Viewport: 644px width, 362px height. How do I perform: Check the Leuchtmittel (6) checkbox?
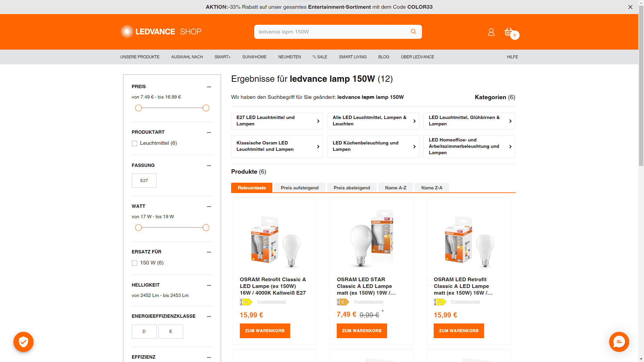pyautogui.click(x=135, y=143)
